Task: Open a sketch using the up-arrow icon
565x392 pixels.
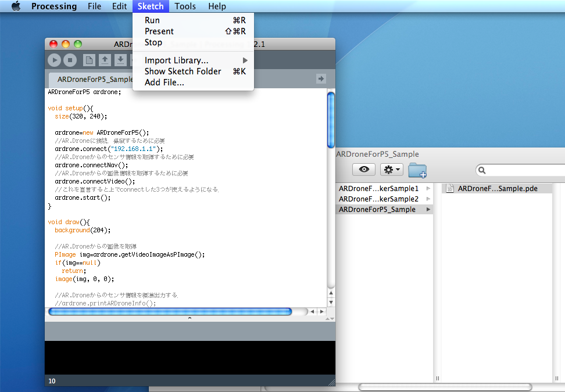Action: coord(105,60)
